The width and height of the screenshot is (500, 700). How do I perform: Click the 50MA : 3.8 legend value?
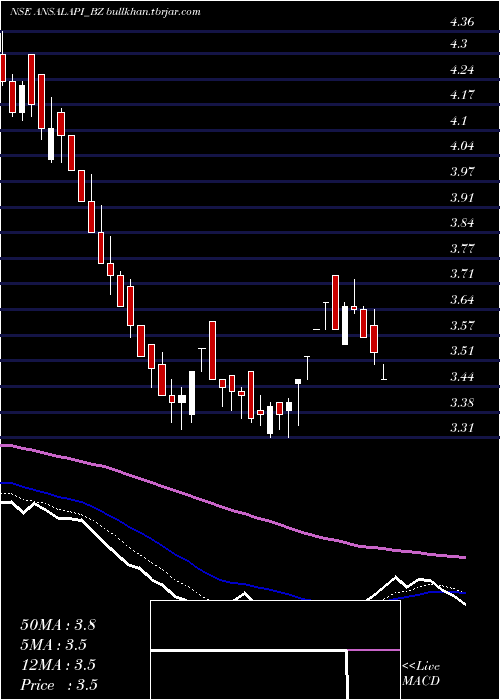click(x=58, y=625)
